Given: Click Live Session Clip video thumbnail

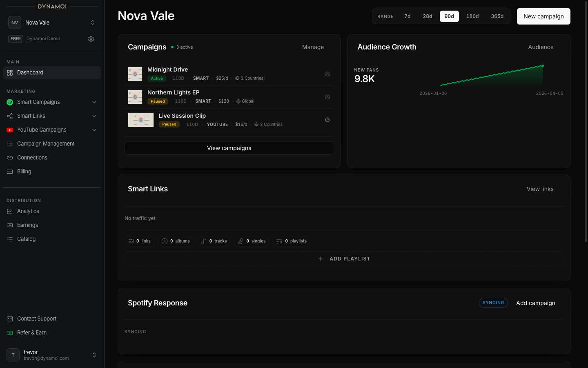Looking at the screenshot, I should point(141,120).
